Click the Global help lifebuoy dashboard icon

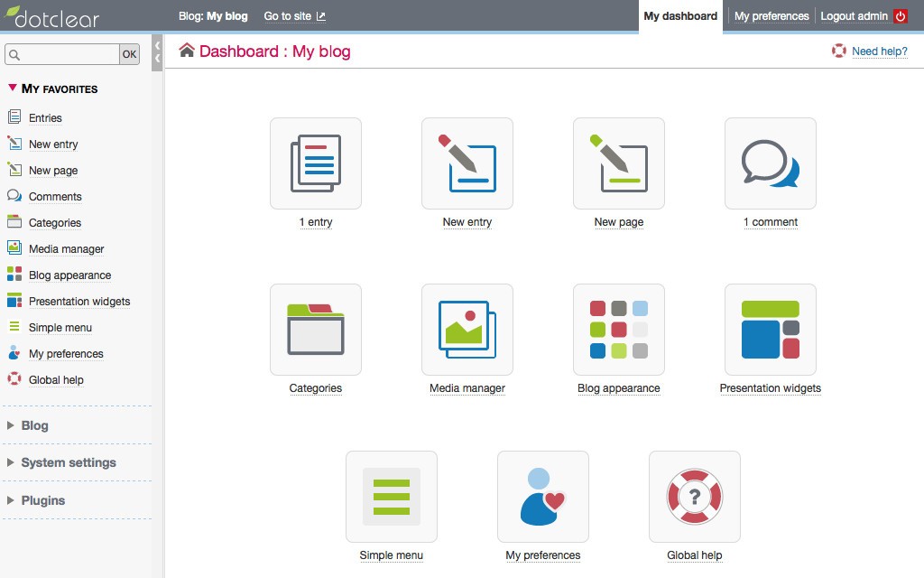pyautogui.click(x=695, y=497)
